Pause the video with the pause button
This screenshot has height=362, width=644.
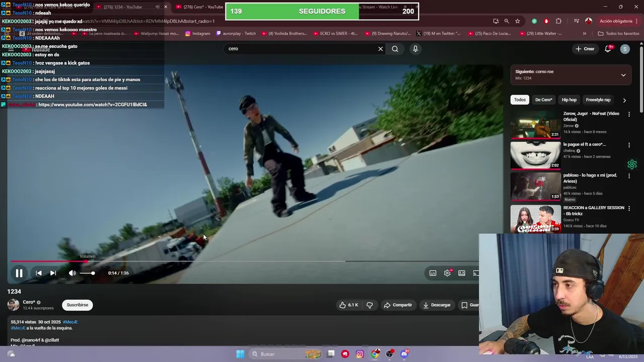19,273
